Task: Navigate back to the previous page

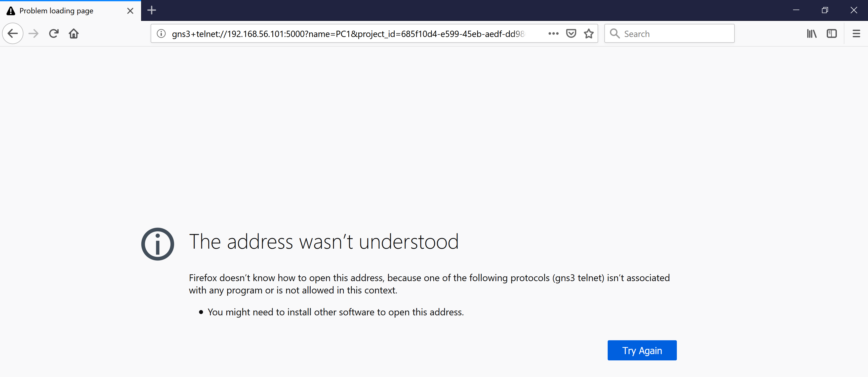Action: 13,33
